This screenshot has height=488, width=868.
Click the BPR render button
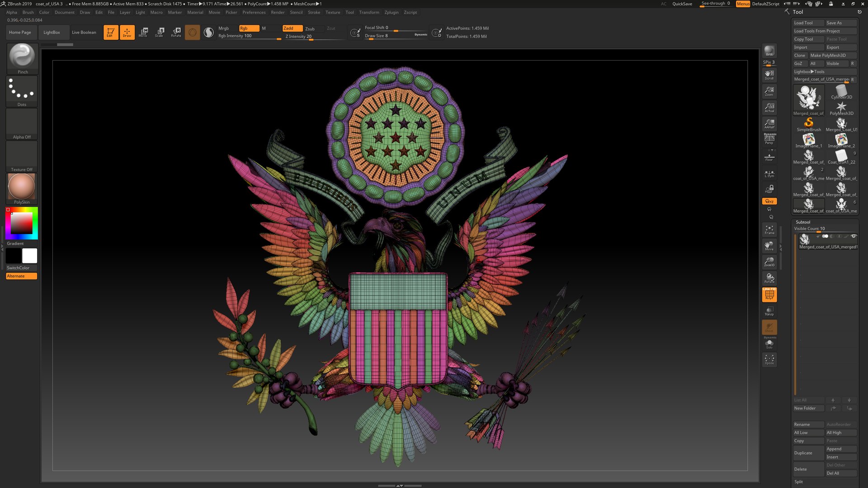coord(769,51)
